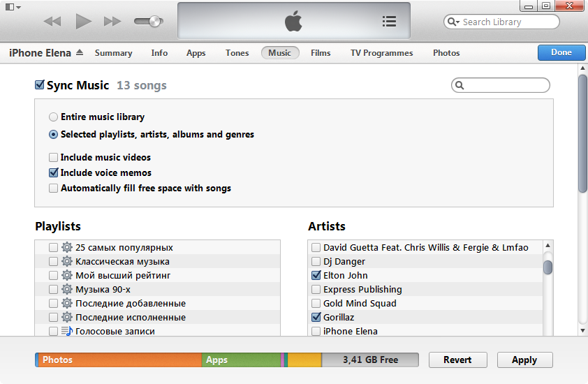The image size is (588, 384).
Task: Click the Artists list scrollbar thumb
Action: [x=548, y=267]
